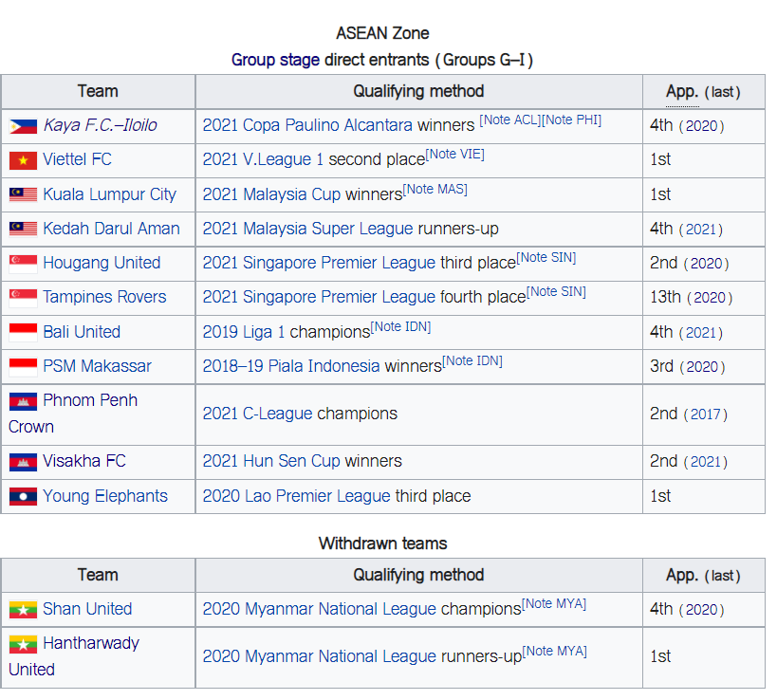Click the Singapore flag next to Hougang United

pyautogui.click(x=23, y=264)
